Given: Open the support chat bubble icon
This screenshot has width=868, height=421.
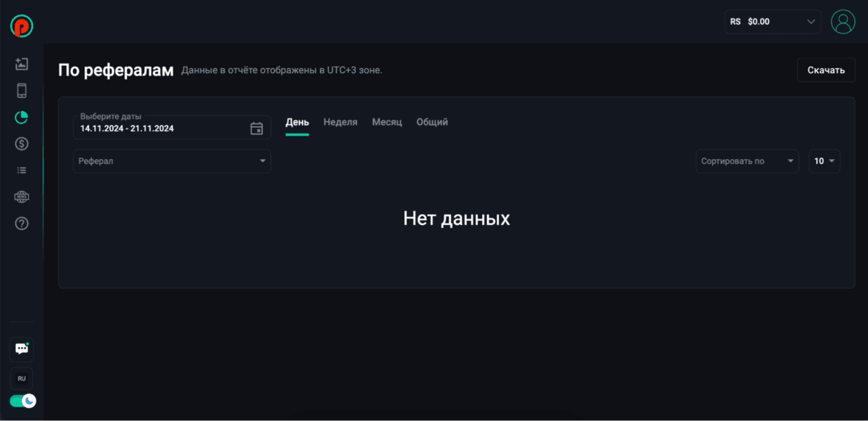Looking at the screenshot, I should click(22, 349).
